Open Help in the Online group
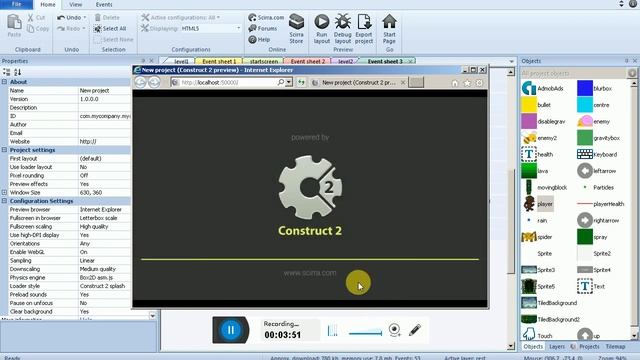This screenshot has height=360, width=640. click(259, 40)
